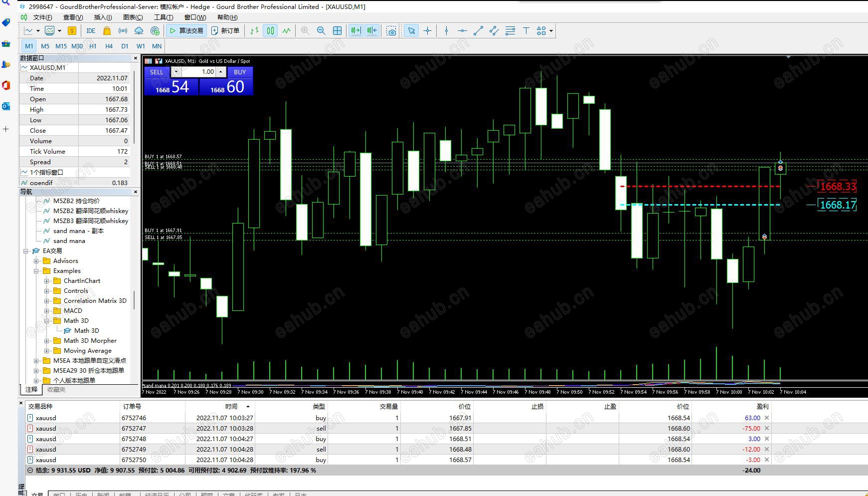This screenshot has height=496, width=868.
Task: Switch to 收藏夹 tab in navigator
Action: pos(56,390)
